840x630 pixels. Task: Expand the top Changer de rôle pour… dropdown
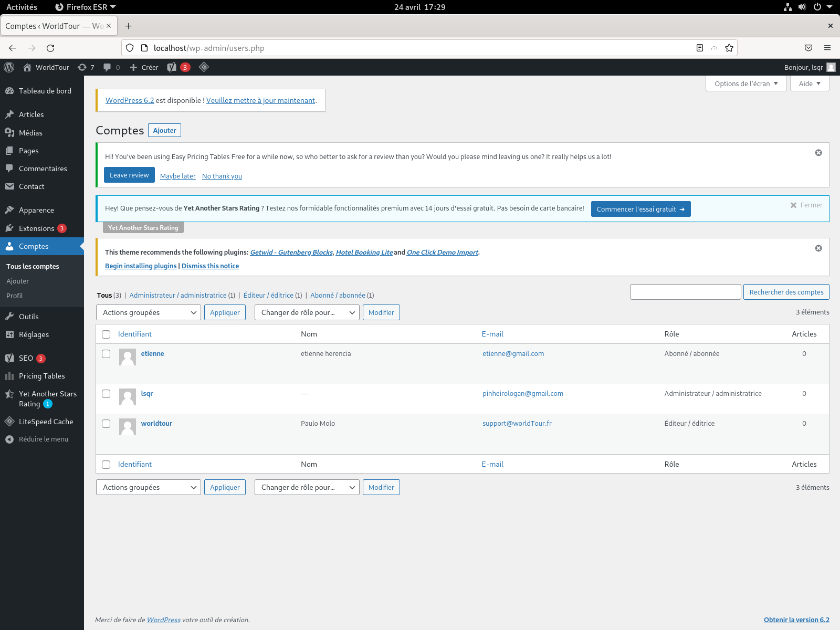pos(307,312)
